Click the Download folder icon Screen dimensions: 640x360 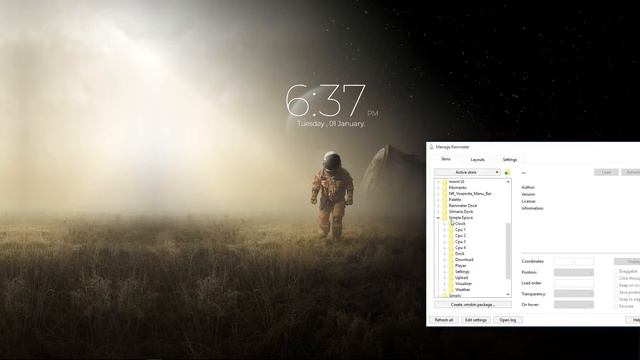click(x=451, y=260)
